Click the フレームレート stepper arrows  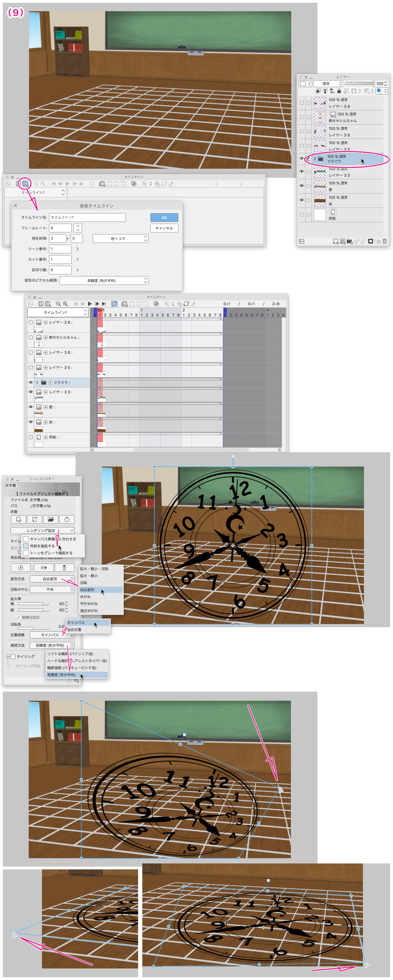pos(78,228)
